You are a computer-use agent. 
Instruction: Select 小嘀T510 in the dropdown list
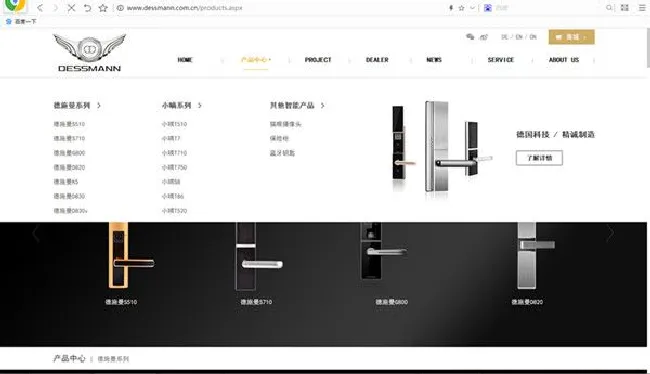click(x=175, y=124)
